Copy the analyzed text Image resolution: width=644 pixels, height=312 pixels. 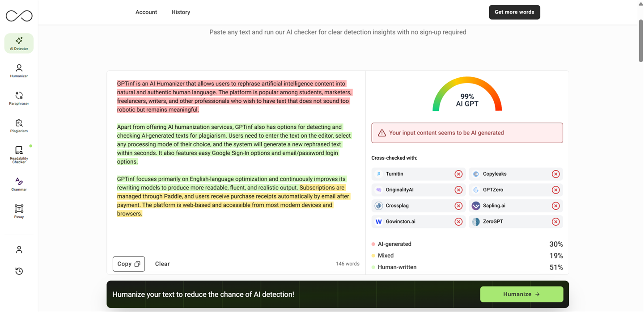(x=129, y=264)
